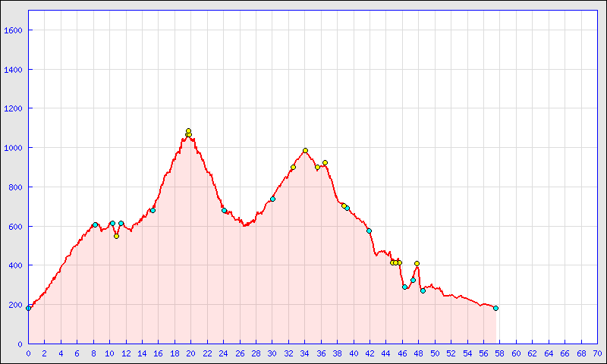
Task: Click the yellow dip marker near kilometer 11
Action: coord(117,237)
